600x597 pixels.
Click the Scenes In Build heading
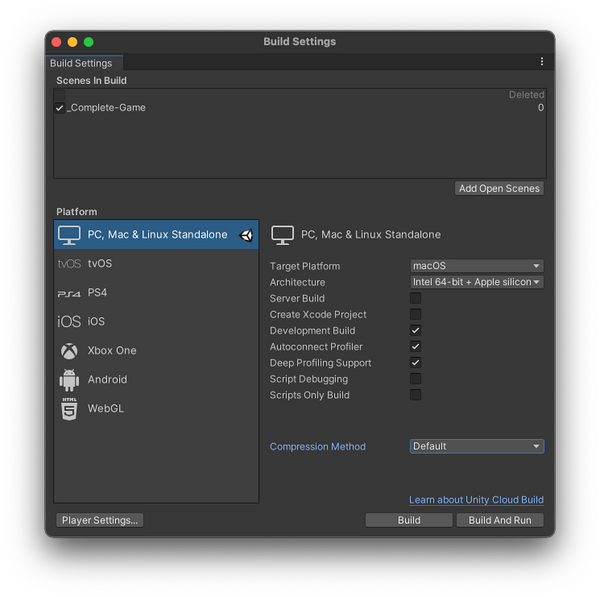click(91, 81)
